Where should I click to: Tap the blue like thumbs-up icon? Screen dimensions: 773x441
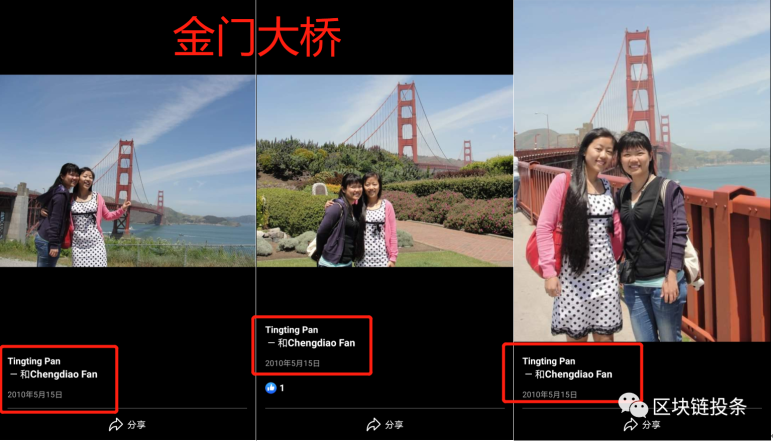270,388
